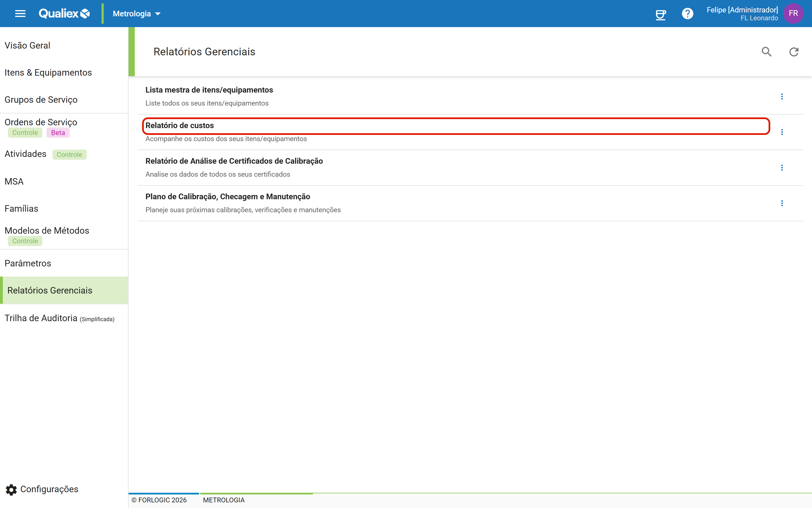The height and width of the screenshot is (508, 812).
Task: Select Relatórios Gerenciais in sidebar
Action: click(64, 290)
